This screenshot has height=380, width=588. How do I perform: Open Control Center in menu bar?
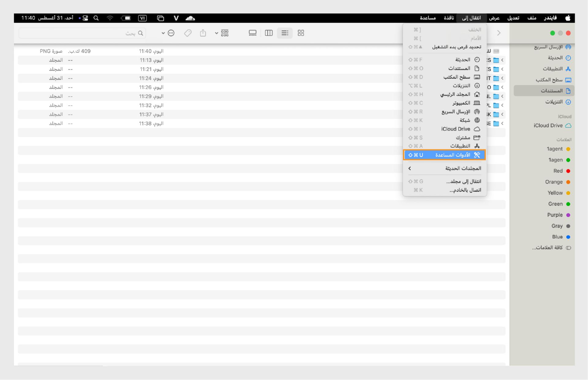point(85,18)
